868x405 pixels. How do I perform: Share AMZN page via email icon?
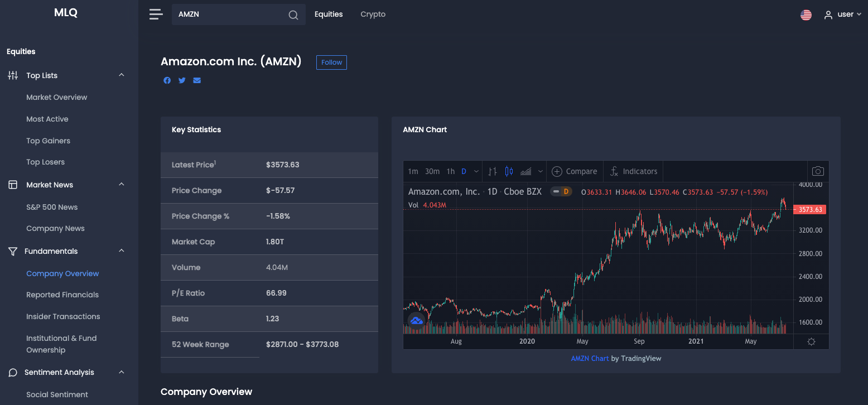(197, 80)
